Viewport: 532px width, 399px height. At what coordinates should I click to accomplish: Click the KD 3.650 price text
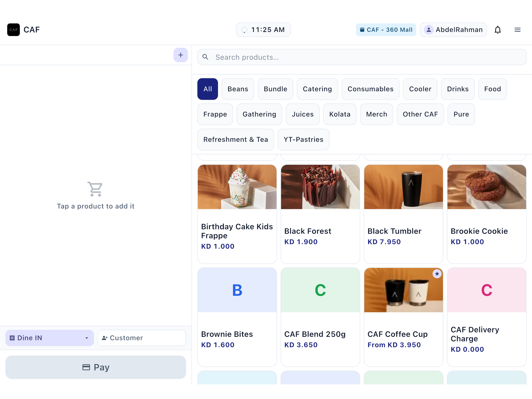coord(301,345)
